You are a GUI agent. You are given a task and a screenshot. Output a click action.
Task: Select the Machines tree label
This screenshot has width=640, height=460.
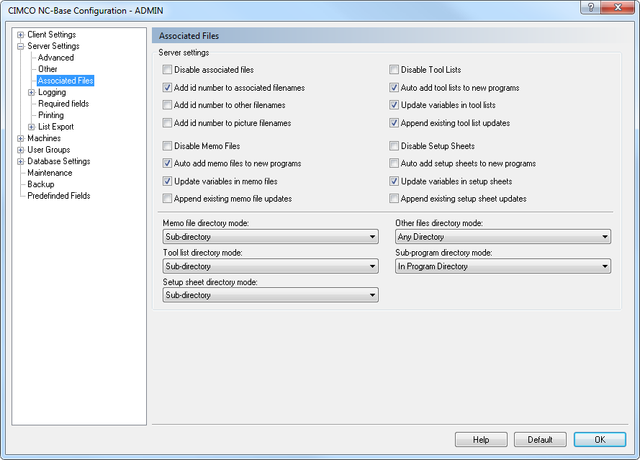[x=44, y=138]
